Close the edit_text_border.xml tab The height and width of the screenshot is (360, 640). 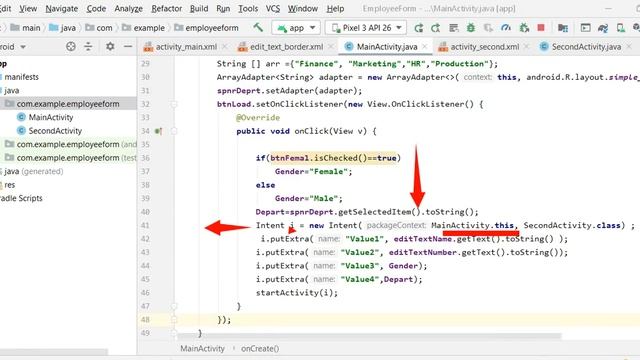[331, 47]
